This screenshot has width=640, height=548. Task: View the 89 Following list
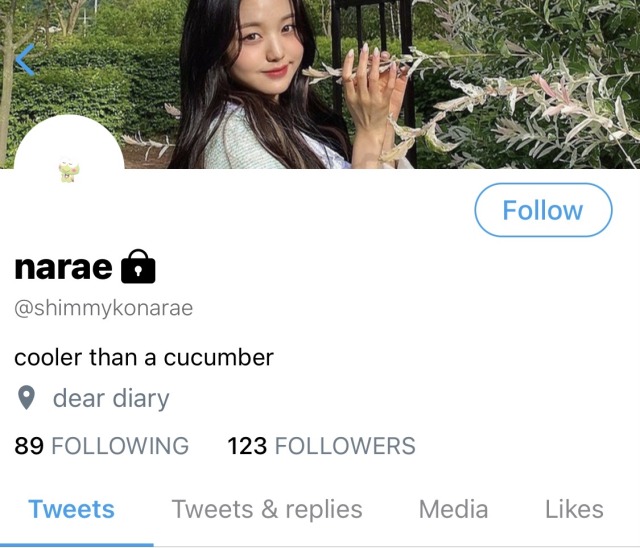(102, 446)
